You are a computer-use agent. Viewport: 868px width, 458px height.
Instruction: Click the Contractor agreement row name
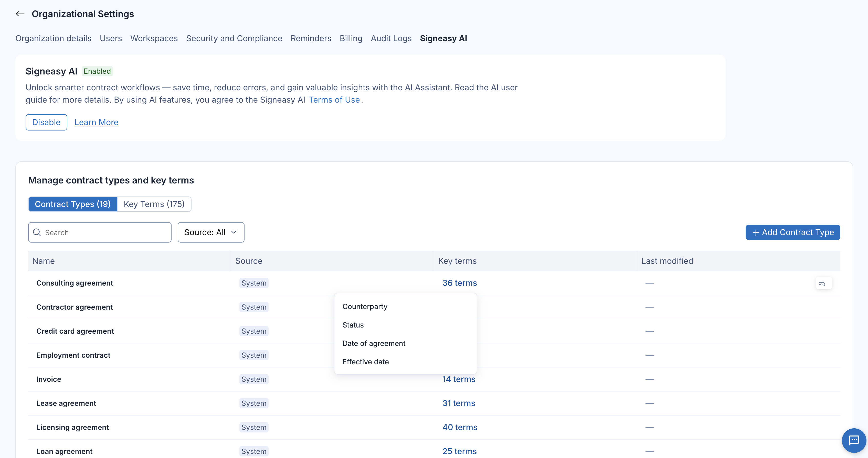tap(75, 307)
